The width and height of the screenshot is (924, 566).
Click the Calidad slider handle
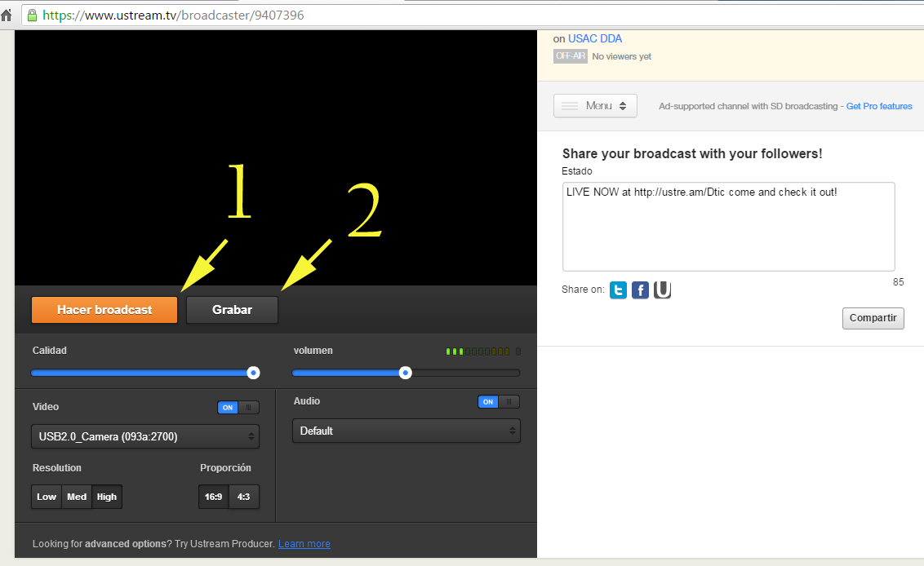point(253,373)
